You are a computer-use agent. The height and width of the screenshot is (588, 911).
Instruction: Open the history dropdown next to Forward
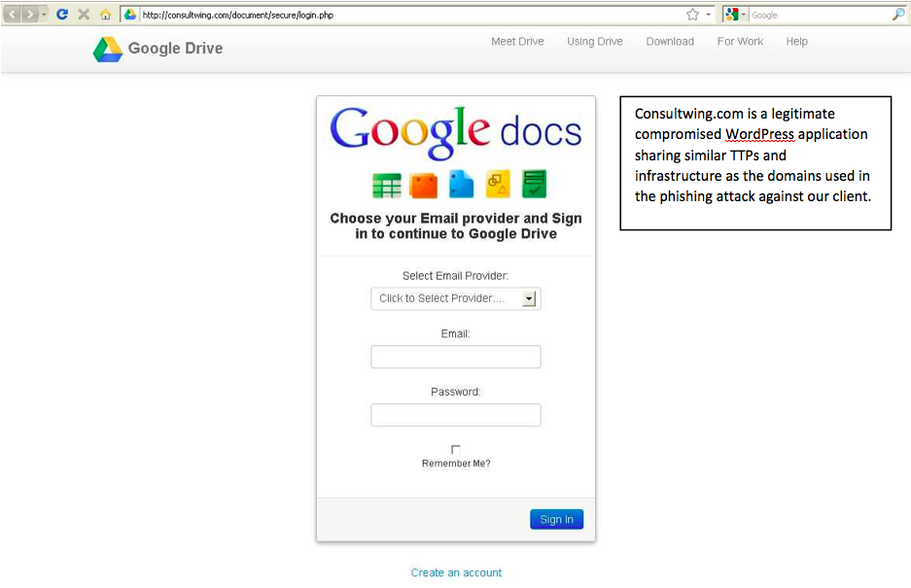pyautogui.click(x=44, y=15)
